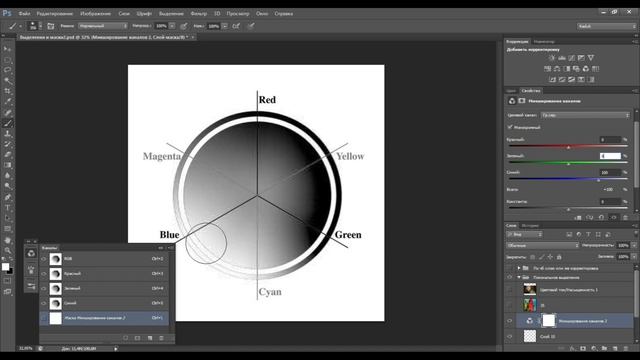Screen dimensions: 640x360
Task: Click the Green value input field
Action: (610, 156)
